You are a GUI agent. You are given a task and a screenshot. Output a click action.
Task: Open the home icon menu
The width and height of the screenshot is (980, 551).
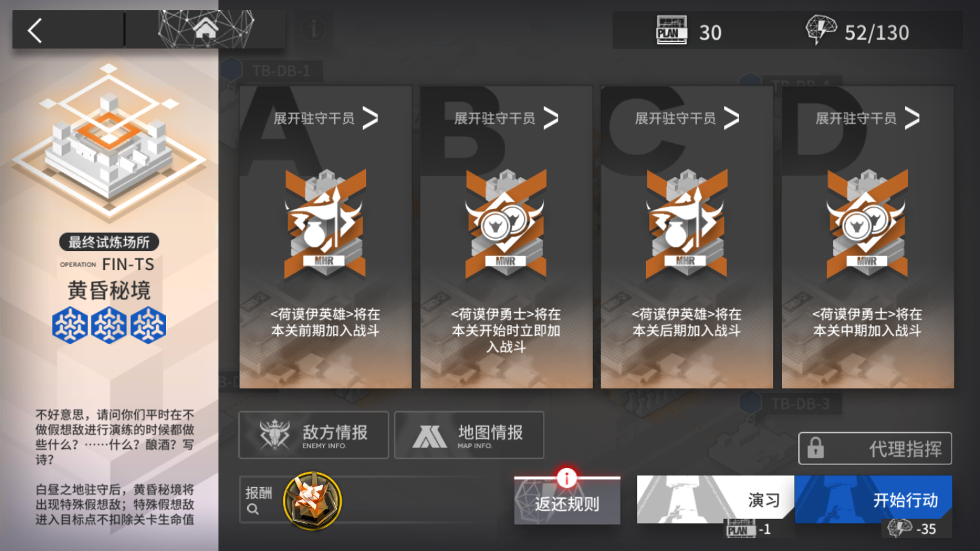tap(206, 29)
